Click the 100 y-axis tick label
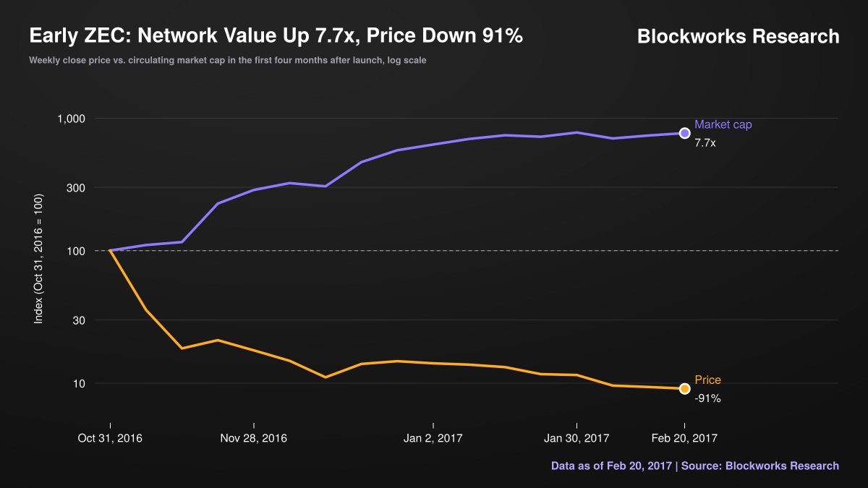868x488 pixels. tap(77, 251)
